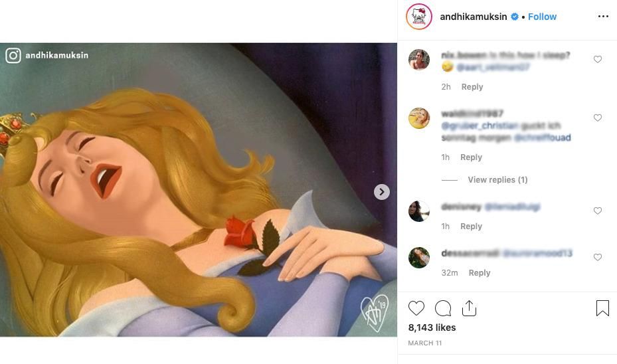Follow the andhikamuksin account
The image size is (617, 364).
click(542, 17)
